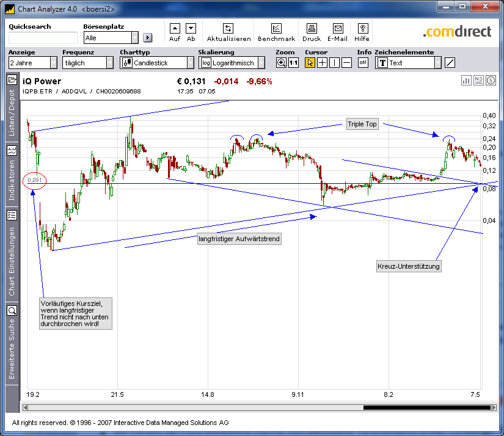Select the line drawing tool icon
The height and width of the screenshot is (436, 504).
coord(450,62)
